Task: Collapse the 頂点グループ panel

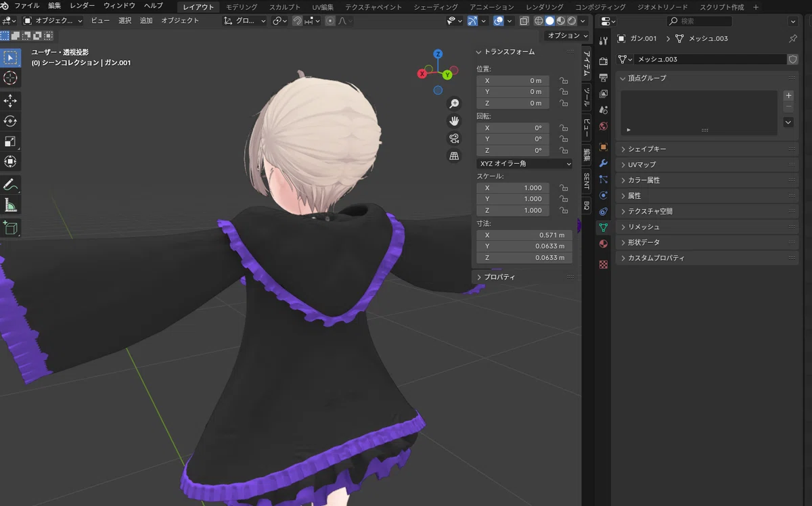Action: pos(707,78)
